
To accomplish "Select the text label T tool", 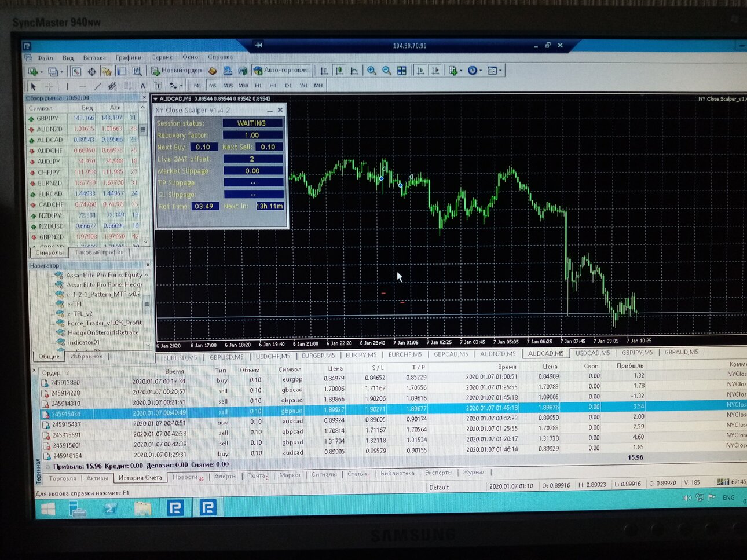I will point(158,86).
